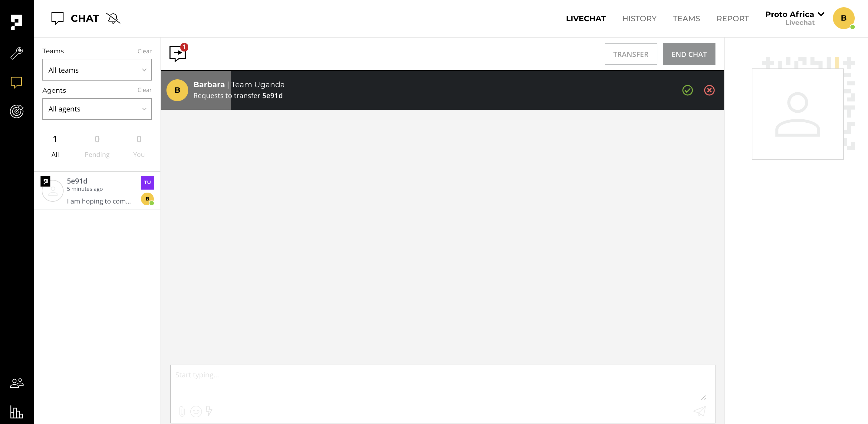Image resolution: width=868 pixels, height=424 pixels.
Task: Click the TU team badge on chat 5e91d
Action: click(x=147, y=183)
